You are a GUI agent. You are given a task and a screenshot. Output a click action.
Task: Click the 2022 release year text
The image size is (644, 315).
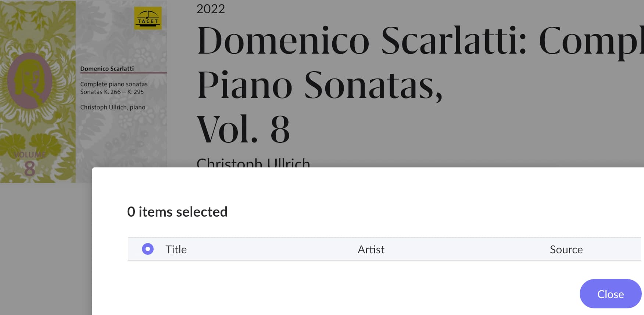point(211,8)
